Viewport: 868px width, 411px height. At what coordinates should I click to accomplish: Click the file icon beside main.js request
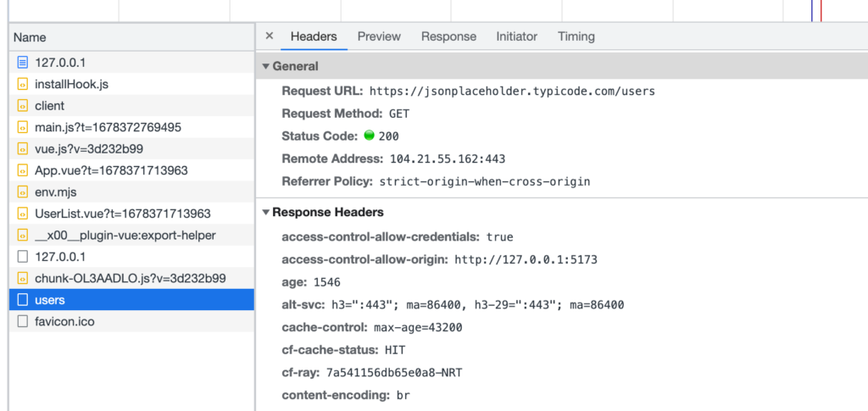pos(23,127)
